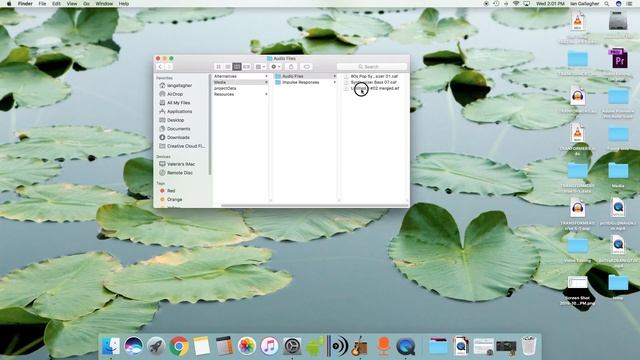Open the View menu
The width and height of the screenshot is (640, 360).
click(x=72, y=3)
